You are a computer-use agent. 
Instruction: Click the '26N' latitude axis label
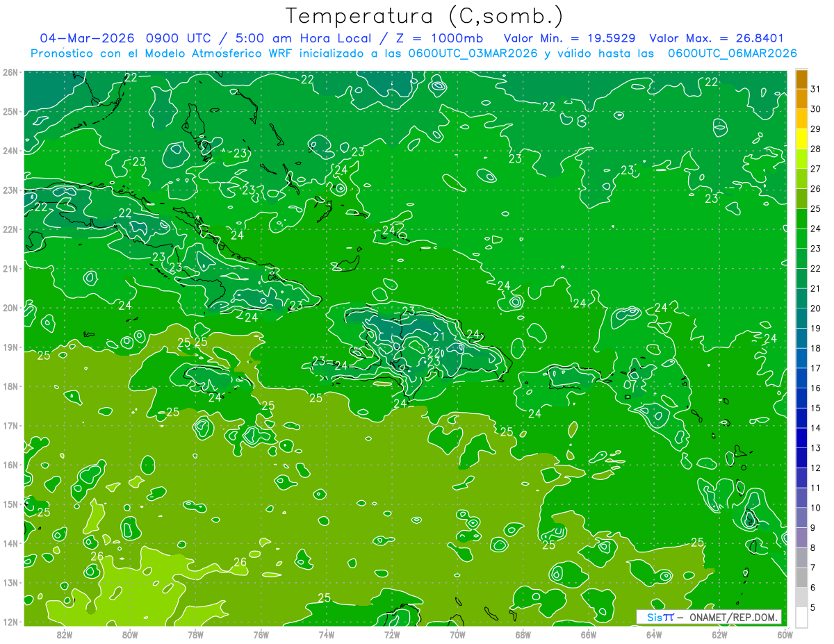tap(10, 72)
